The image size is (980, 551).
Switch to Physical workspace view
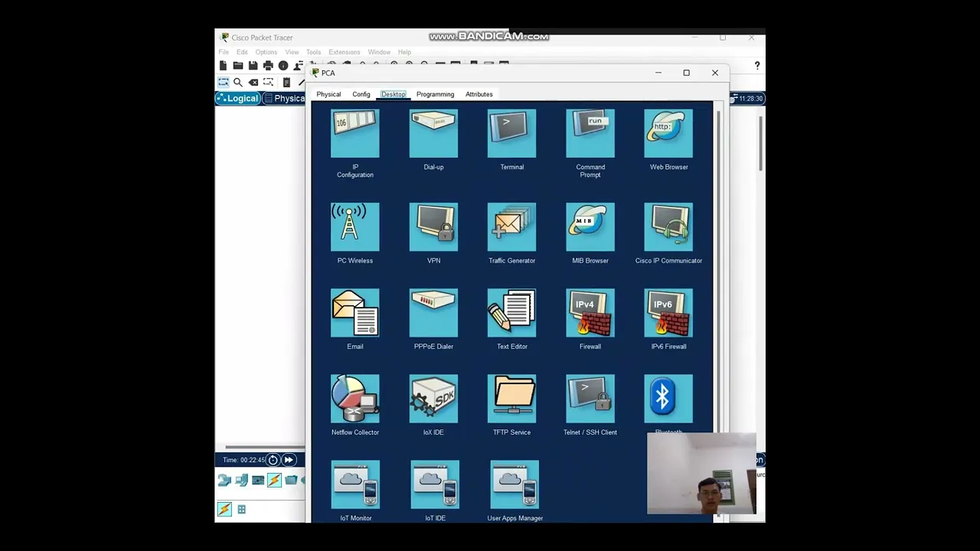click(284, 98)
